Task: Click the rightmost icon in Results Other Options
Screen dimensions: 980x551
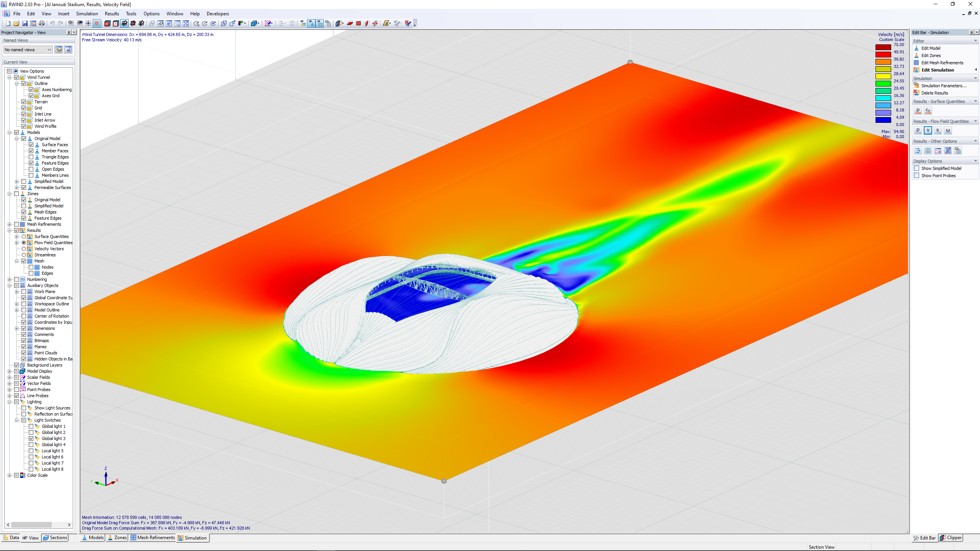Action: (x=957, y=150)
